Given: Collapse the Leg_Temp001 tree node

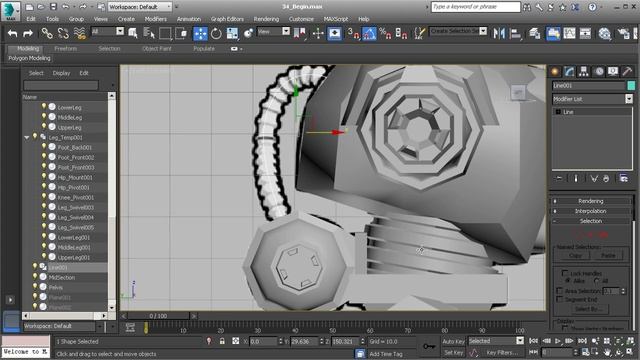Looking at the screenshot, I should (27, 138).
